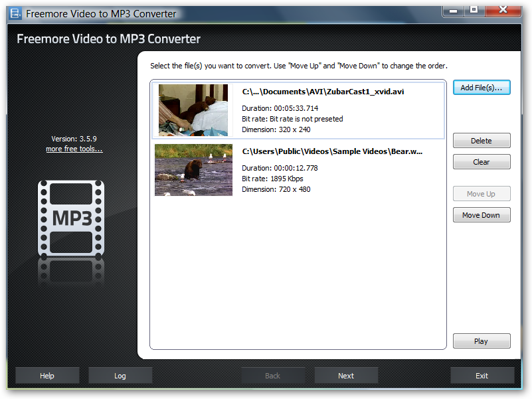Select file path C:\...\Documents\AVI\ZubarCast1_xvid.avi
This screenshot has height=399, width=532.
tap(323, 92)
